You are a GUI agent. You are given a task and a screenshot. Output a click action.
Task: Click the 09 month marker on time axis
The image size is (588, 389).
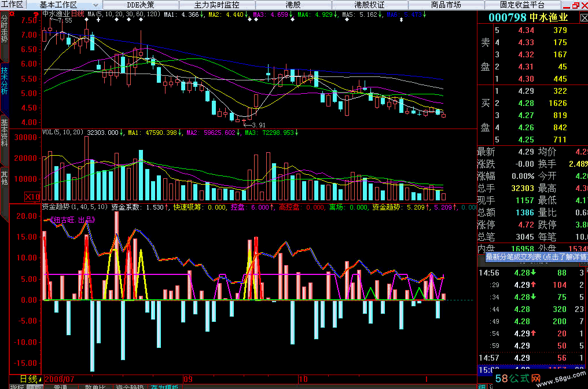click(x=188, y=379)
